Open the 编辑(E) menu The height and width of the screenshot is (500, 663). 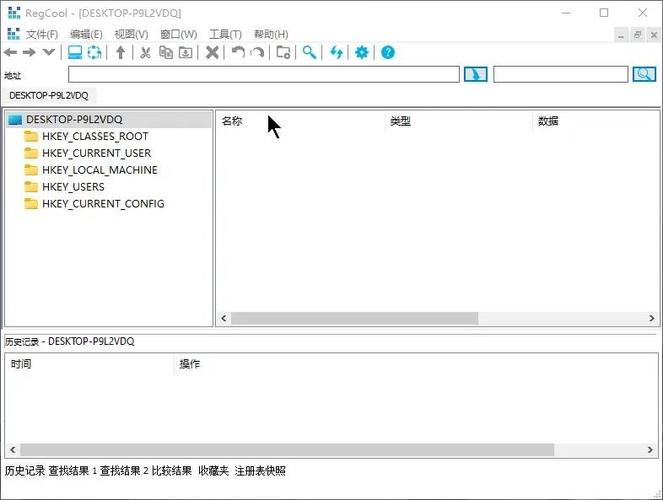[x=86, y=34]
